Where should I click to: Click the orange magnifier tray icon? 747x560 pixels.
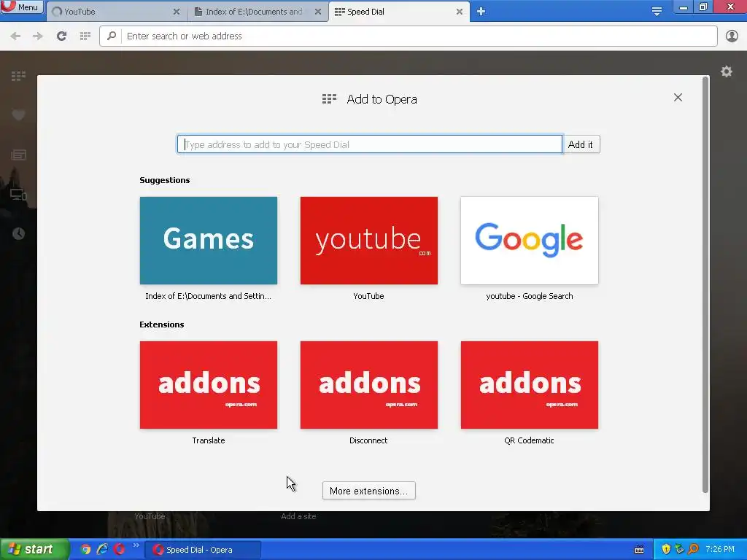point(693,550)
